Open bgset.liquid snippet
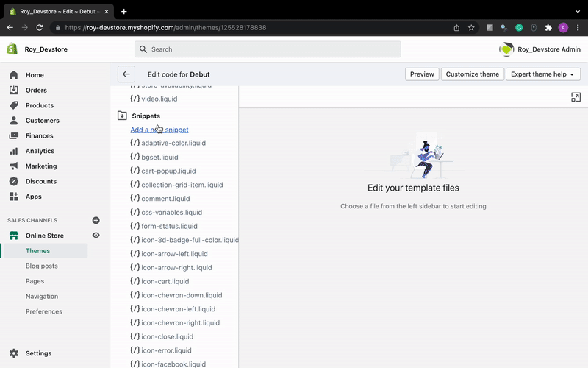 [154, 157]
